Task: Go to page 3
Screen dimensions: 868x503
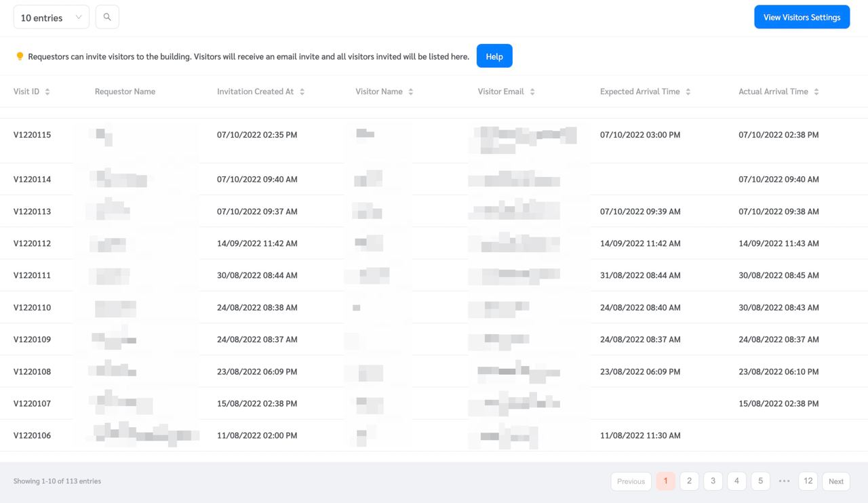Action: (713, 481)
